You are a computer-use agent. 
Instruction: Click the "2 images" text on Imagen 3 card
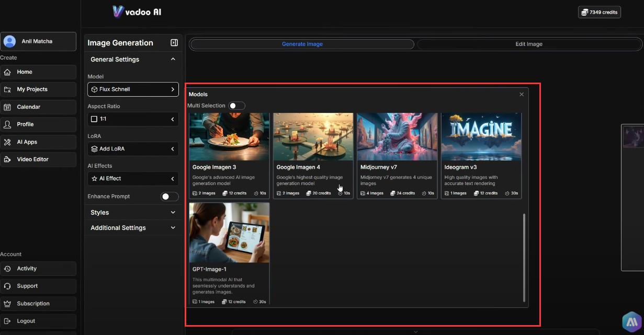[x=207, y=193]
